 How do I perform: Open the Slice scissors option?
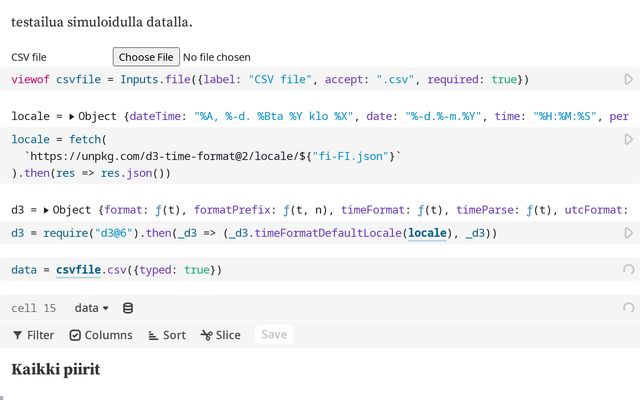pyautogui.click(x=220, y=335)
